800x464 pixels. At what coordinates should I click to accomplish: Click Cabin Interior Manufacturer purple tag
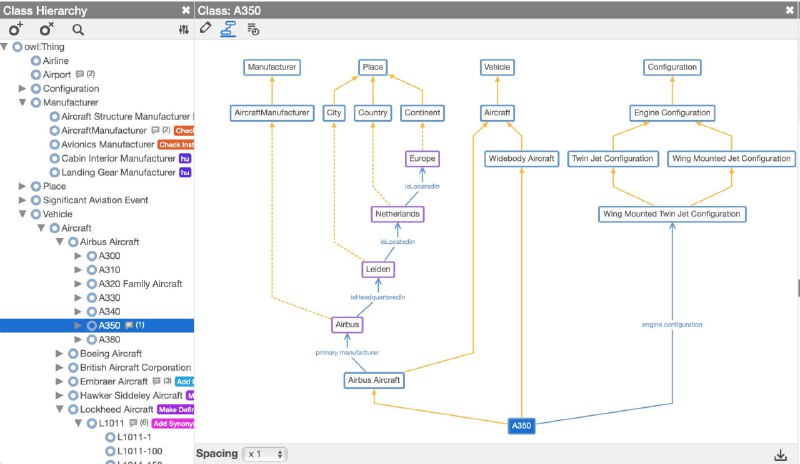click(185, 158)
